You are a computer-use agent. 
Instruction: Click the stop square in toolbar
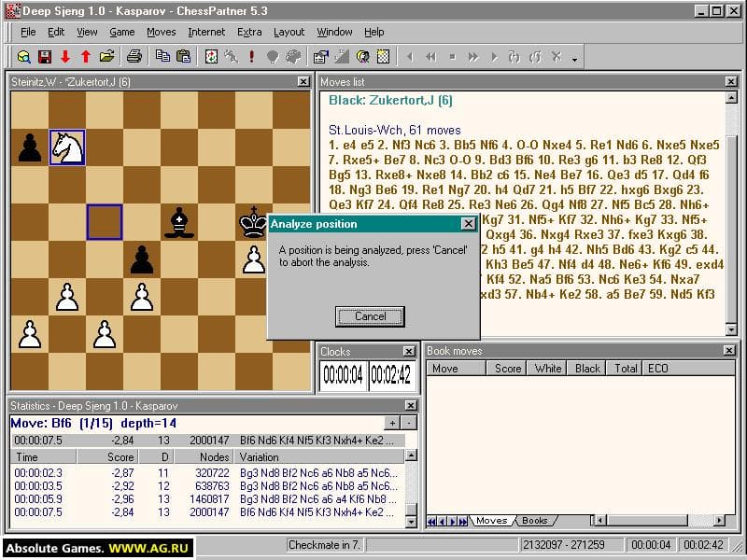[x=453, y=57]
